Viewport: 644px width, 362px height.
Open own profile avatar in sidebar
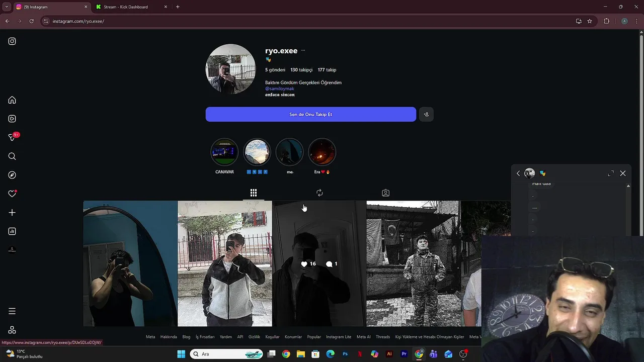tap(12, 250)
